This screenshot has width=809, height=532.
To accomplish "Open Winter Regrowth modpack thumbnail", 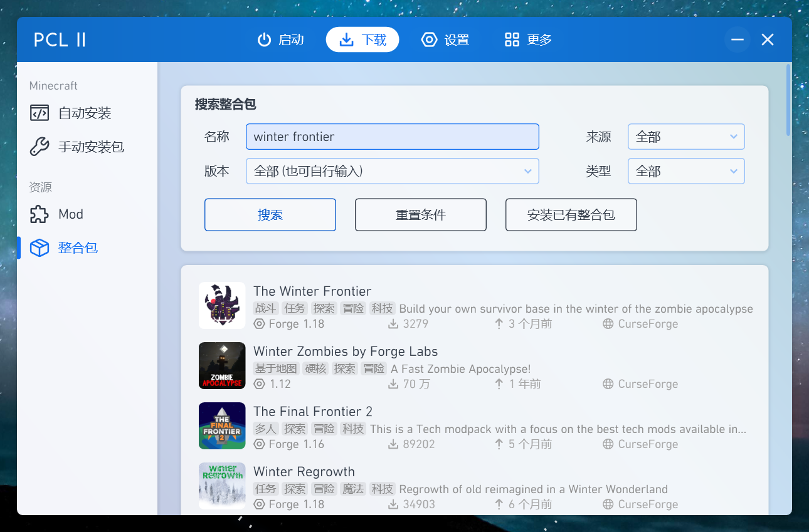I will [222, 486].
